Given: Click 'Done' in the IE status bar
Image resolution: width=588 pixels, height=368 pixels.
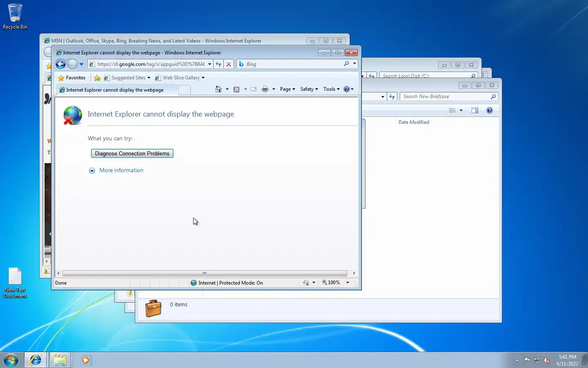Looking at the screenshot, I should 61,283.
